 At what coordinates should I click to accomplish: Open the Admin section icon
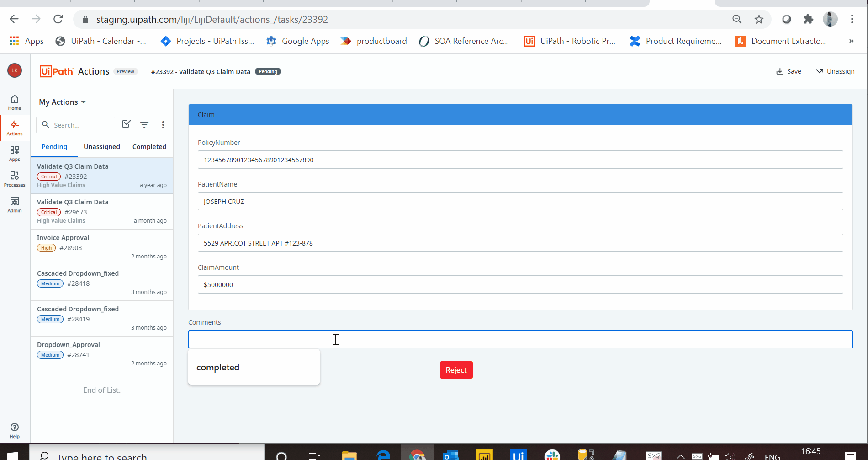point(15,205)
